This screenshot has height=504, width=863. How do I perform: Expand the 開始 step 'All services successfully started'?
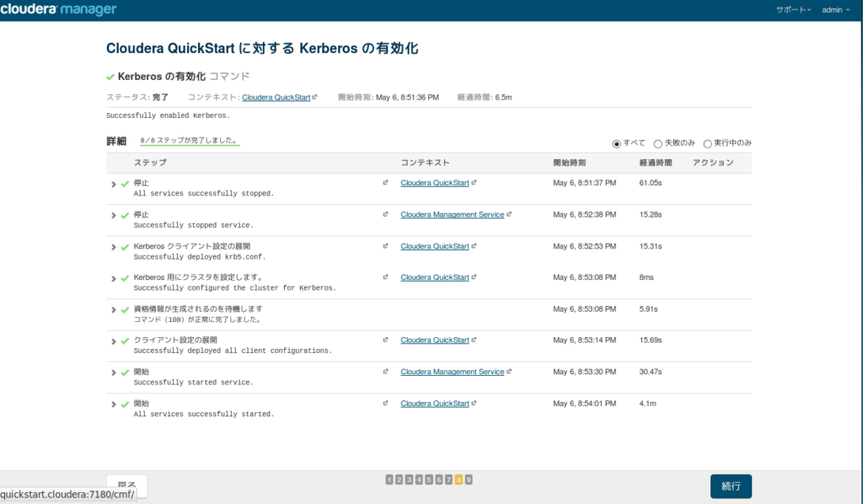pos(114,405)
